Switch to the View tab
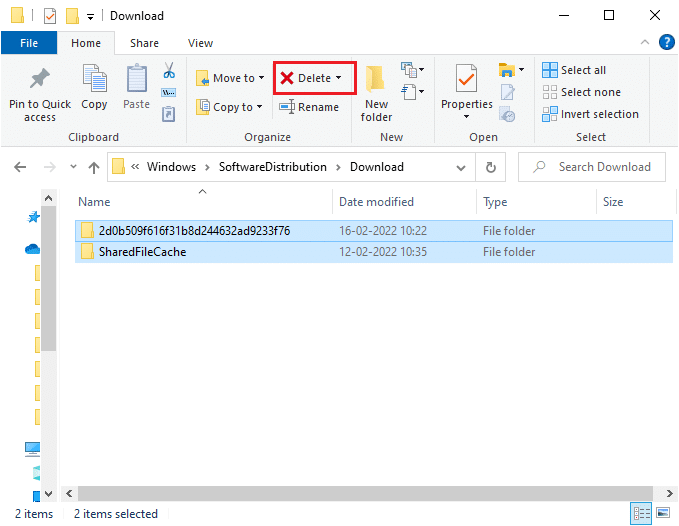This screenshot has width=679, height=526. (200, 43)
